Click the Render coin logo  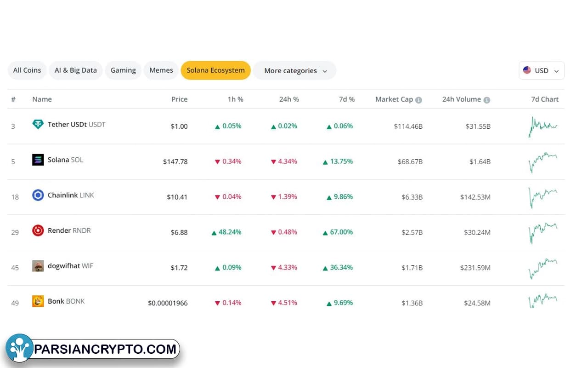(x=38, y=230)
